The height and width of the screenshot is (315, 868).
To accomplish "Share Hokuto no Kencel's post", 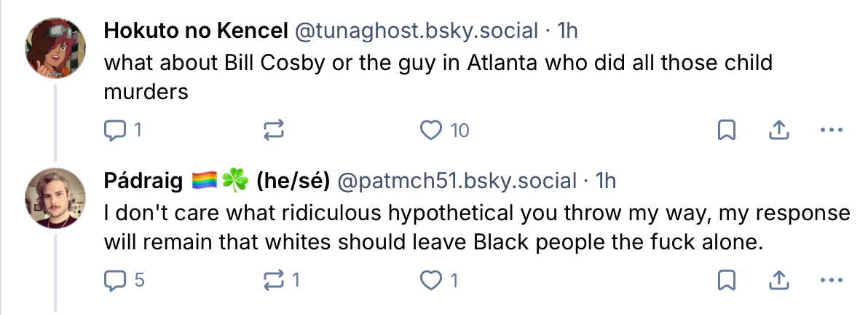I will (779, 131).
